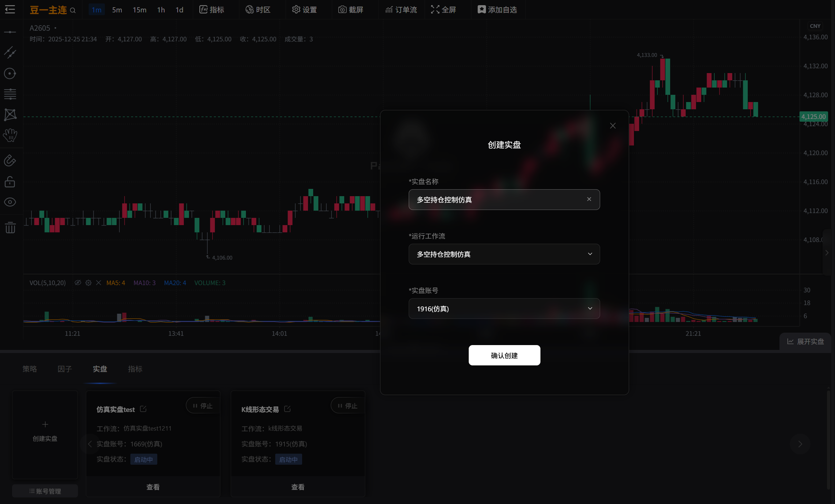
Task: Select the 5m timeframe
Action: [117, 10]
